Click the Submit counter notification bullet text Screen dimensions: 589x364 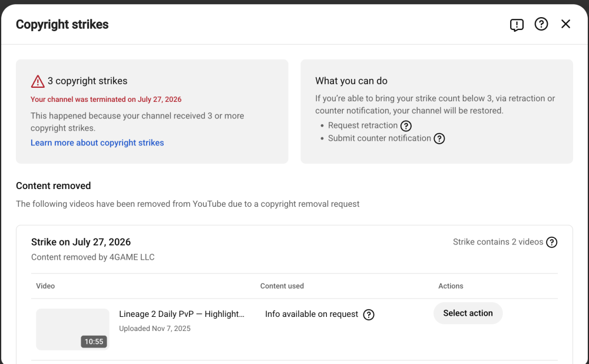pyautogui.click(x=379, y=138)
